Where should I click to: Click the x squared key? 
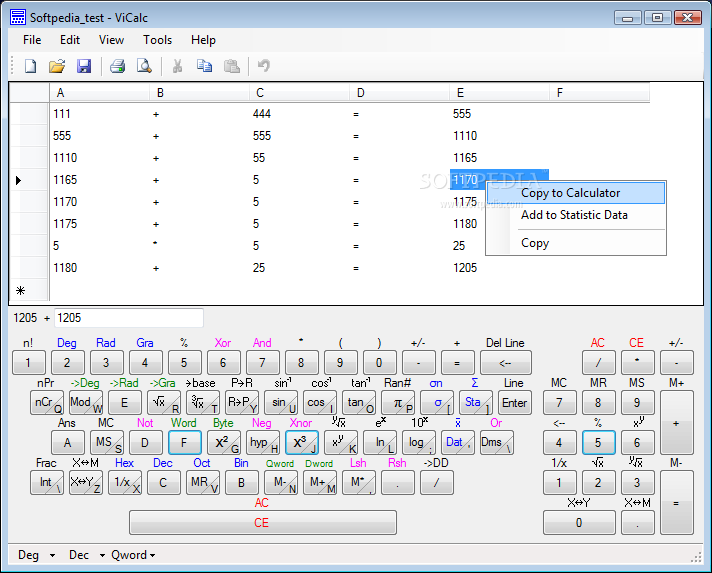click(x=224, y=443)
